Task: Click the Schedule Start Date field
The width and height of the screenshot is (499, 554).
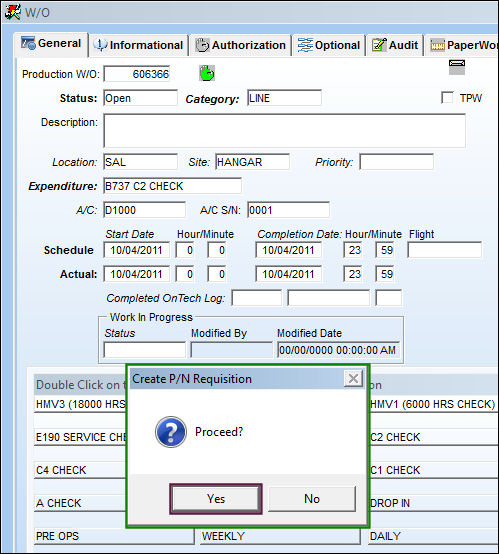Action: pyautogui.click(x=136, y=250)
